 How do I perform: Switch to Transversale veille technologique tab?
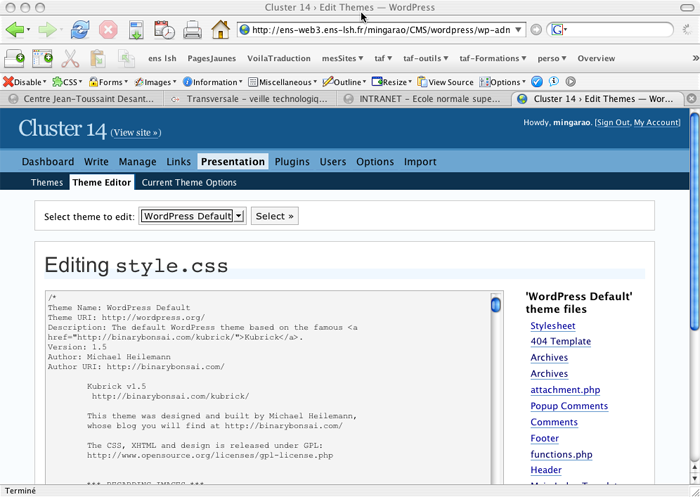[250, 99]
